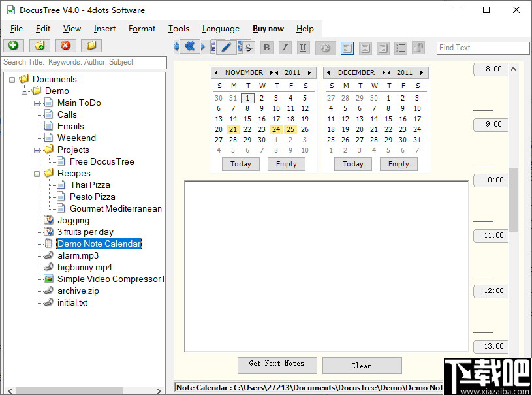This screenshot has height=395, width=532.
Task: Click the Get Next Notes button
Action: [277, 365]
